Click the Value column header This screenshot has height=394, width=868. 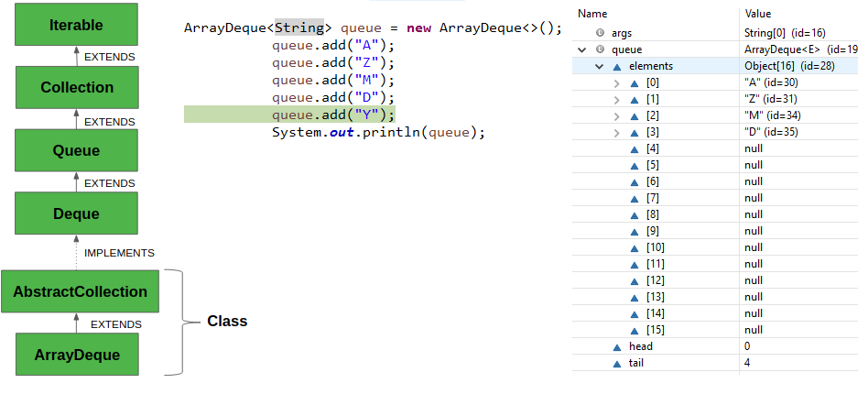click(759, 14)
